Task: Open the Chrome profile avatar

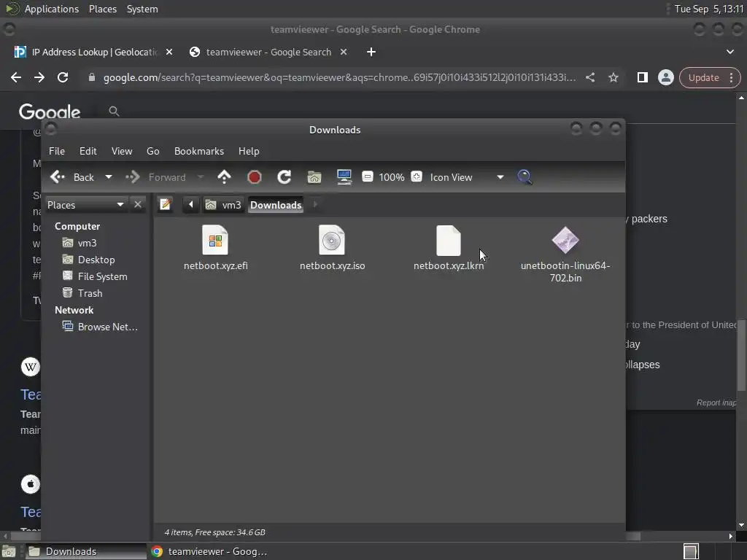Action: coord(665,77)
